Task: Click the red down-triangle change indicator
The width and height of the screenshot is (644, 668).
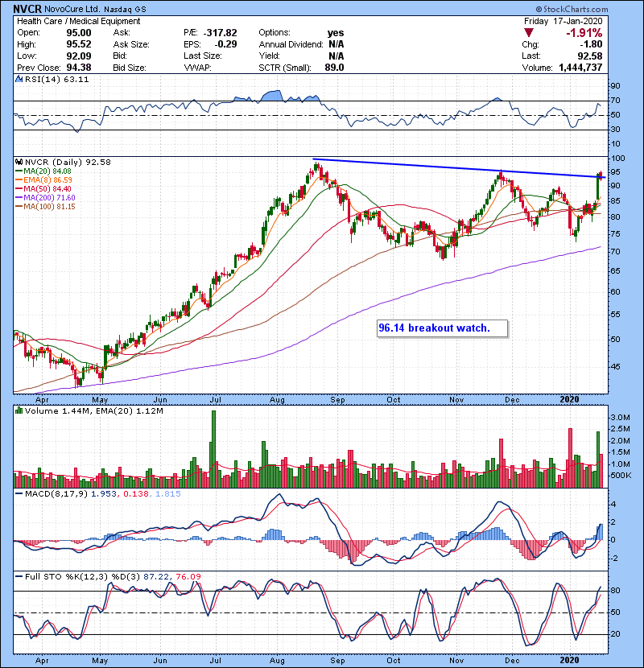Action: coord(529,33)
